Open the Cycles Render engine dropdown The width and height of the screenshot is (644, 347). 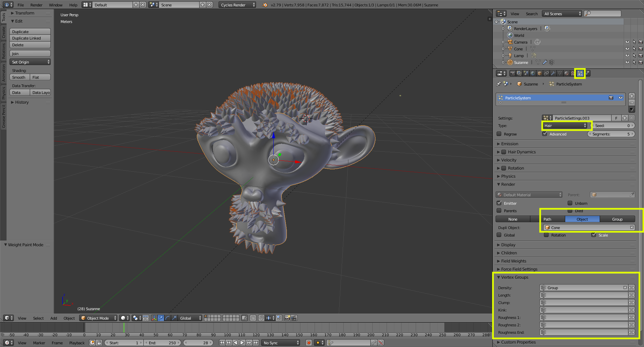tap(237, 5)
